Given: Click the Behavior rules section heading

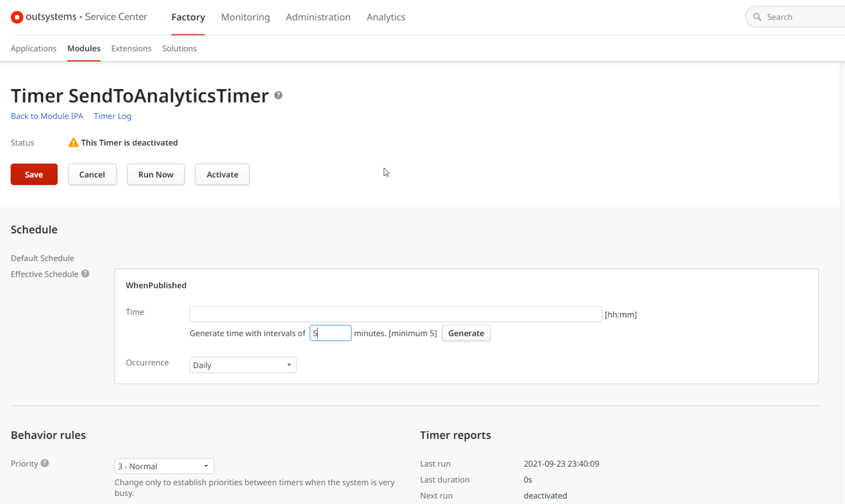Looking at the screenshot, I should 48,435.
